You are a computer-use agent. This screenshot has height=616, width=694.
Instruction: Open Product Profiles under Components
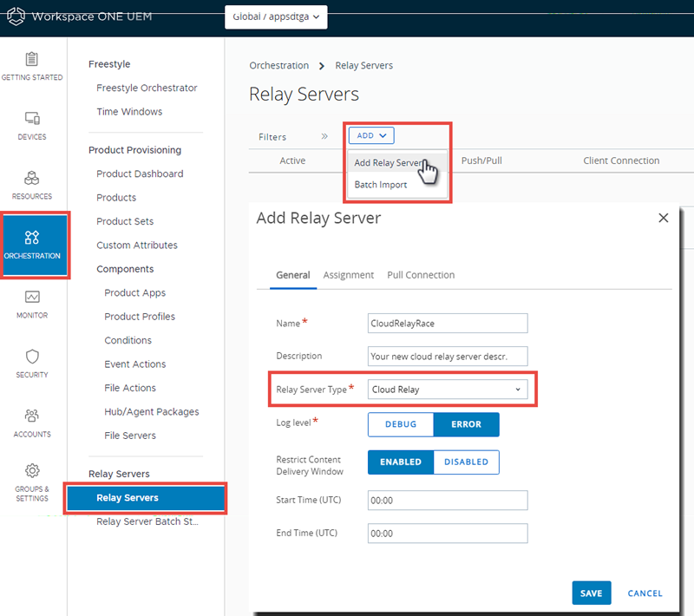pos(140,317)
